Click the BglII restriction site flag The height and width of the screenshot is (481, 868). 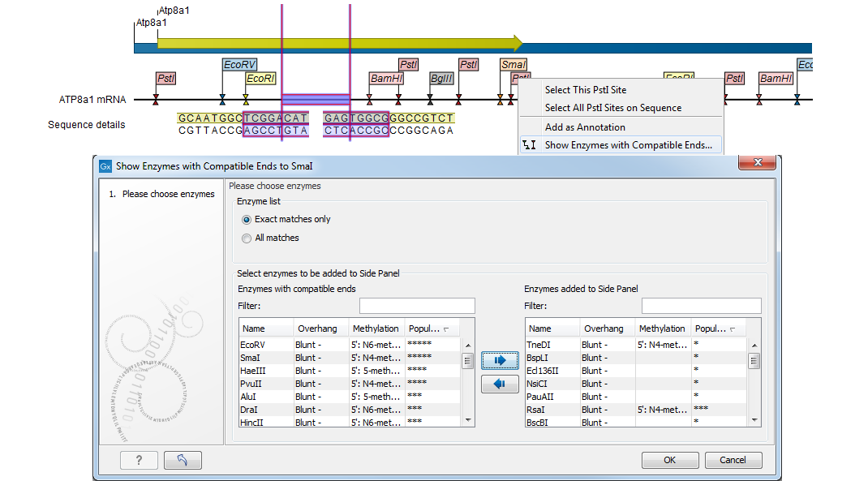click(x=442, y=79)
